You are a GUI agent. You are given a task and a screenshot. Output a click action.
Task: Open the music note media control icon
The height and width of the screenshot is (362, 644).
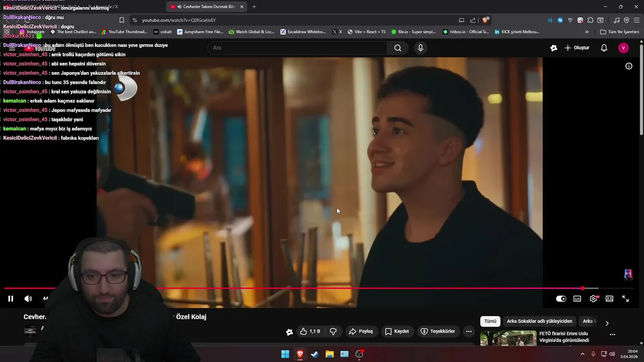point(617,20)
